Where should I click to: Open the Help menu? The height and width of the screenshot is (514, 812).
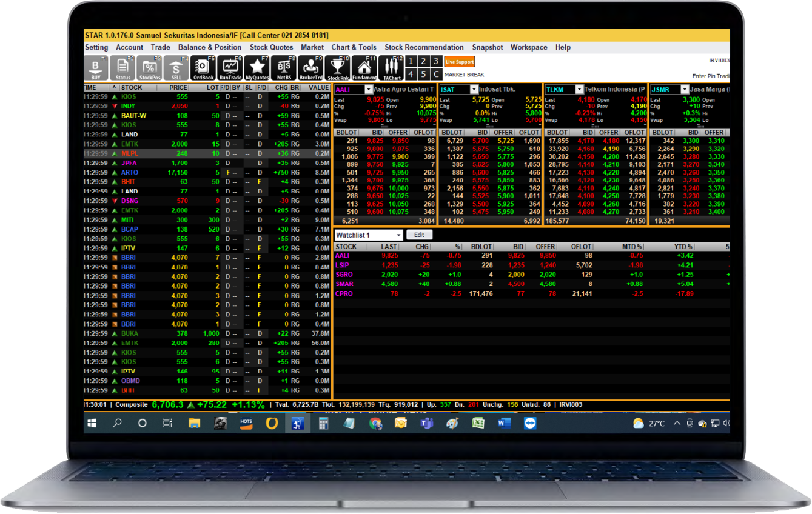(x=563, y=47)
